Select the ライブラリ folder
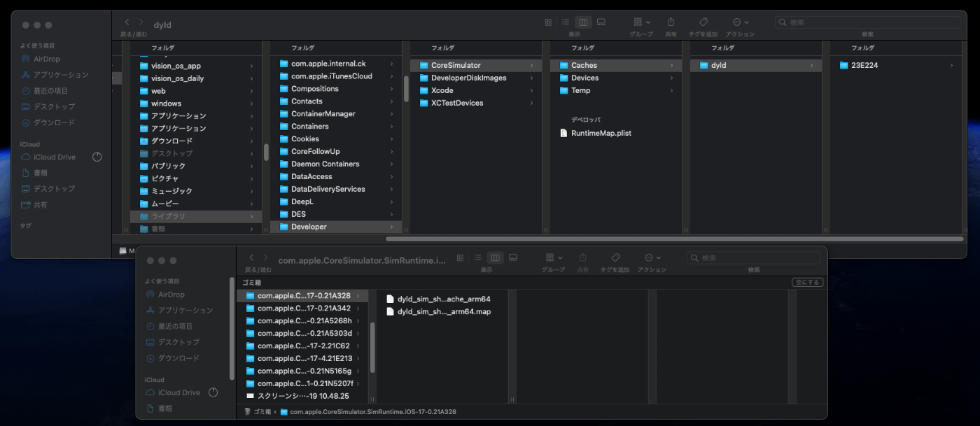 (196, 216)
